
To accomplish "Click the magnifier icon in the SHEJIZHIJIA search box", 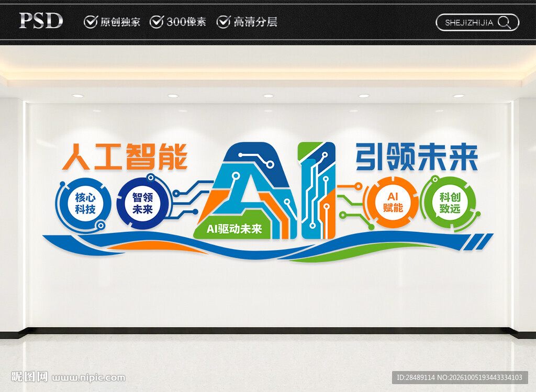I will pyautogui.click(x=504, y=23).
